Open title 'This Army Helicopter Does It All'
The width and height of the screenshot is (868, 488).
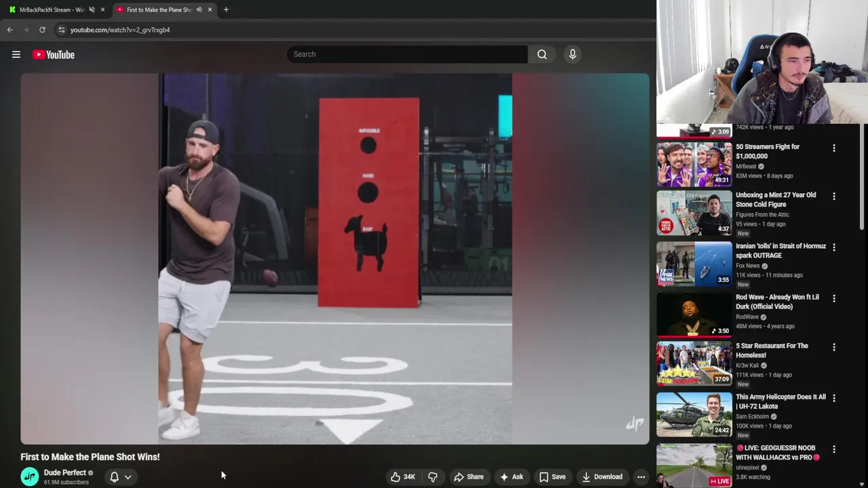(781, 401)
